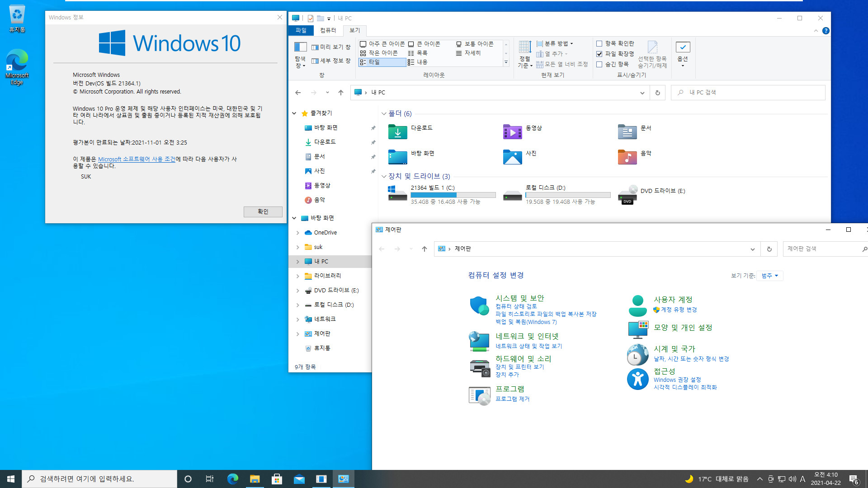
Task: Select the 보기 ribbon tab
Action: (x=355, y=30)
